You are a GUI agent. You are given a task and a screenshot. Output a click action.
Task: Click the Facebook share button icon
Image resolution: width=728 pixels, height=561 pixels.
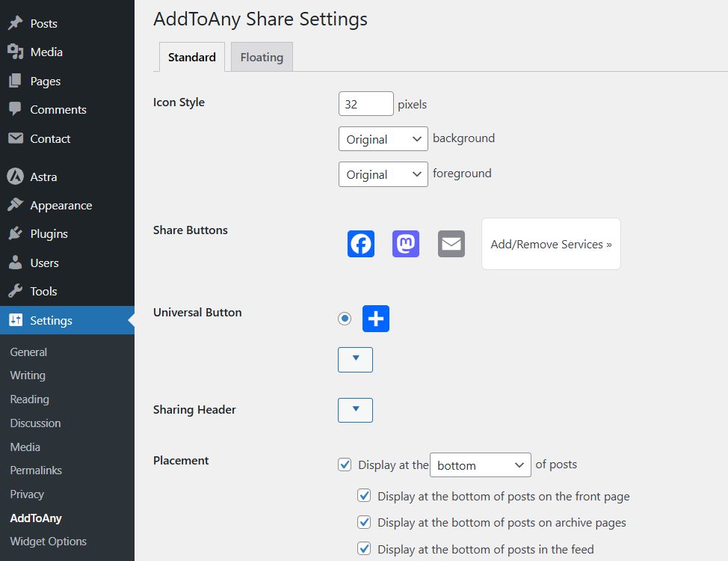[x=361, y=244]
